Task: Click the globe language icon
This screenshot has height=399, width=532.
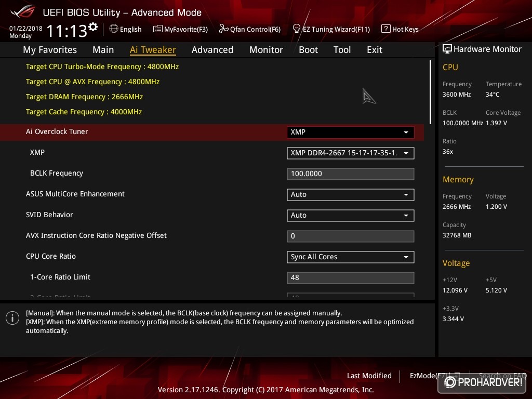Action: [x=114, y=29]
